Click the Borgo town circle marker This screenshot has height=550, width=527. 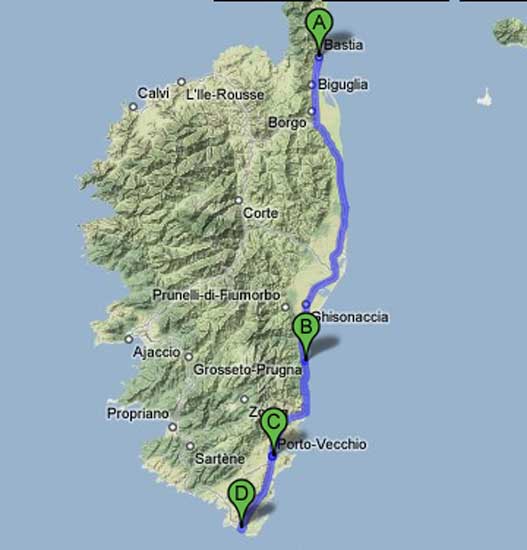pyautogui.click(x=312, y=111)
